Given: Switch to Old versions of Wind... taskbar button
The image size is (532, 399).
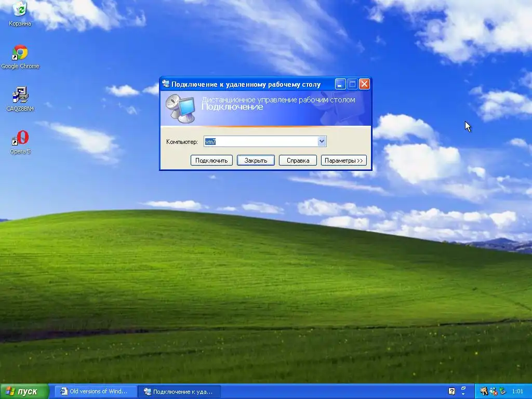Looking at the screenshot, I should tap(96, 391).
